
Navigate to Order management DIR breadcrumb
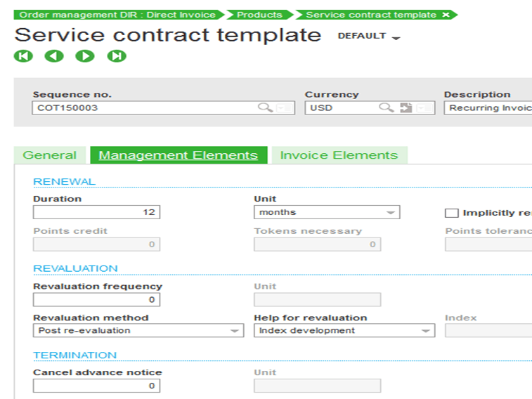click(117, 15)
